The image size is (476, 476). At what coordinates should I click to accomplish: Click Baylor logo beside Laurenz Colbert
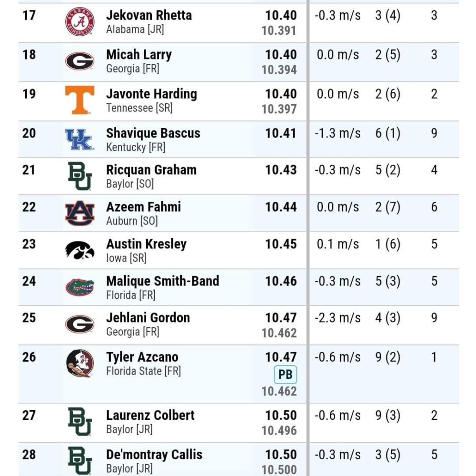[80, 422]
